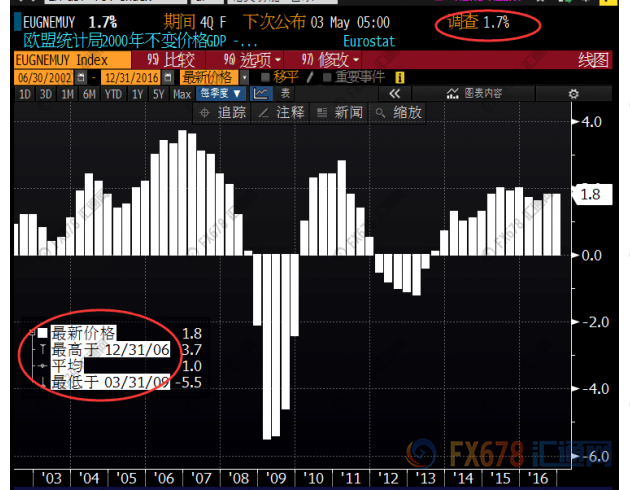The width and height of the screenshot is (630, 490).
Task: Toggle the 移平 moving average checkbox
Action: (265, 77)
